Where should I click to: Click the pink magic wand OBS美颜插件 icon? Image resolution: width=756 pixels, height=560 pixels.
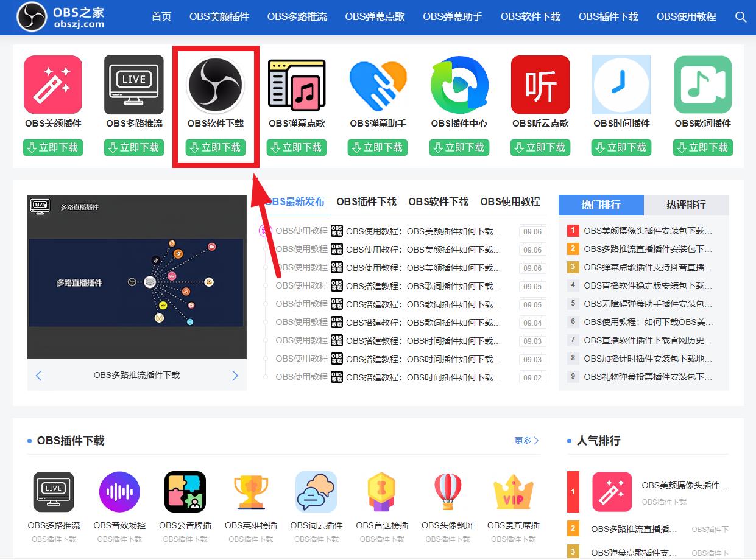coord(53,85)
